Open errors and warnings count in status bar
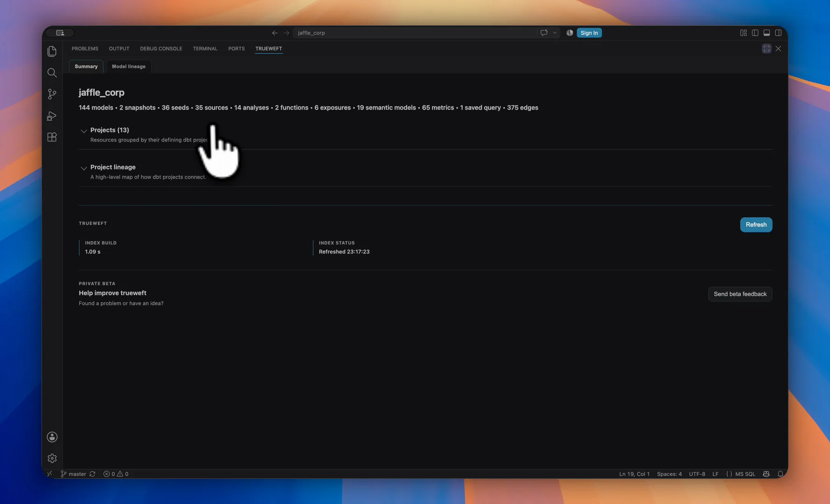The height and width of the screenshot is (504, 830). (x=116, y=474)
